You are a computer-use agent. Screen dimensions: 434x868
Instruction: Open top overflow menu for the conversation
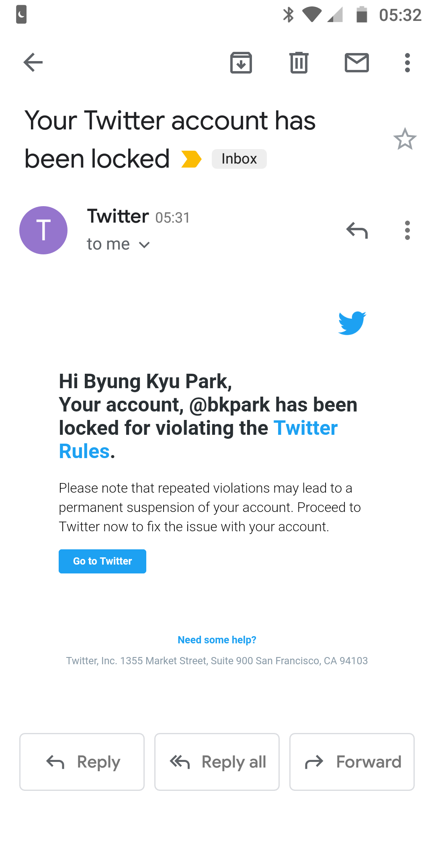coord(407,63)
